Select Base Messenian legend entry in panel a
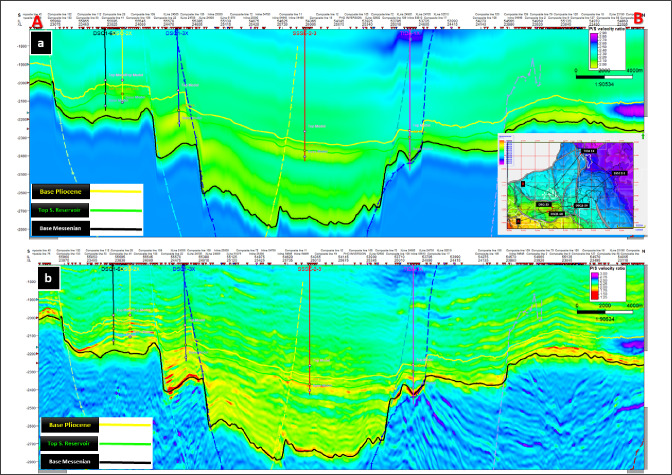 pyautogui.click(x=60, y=228)
